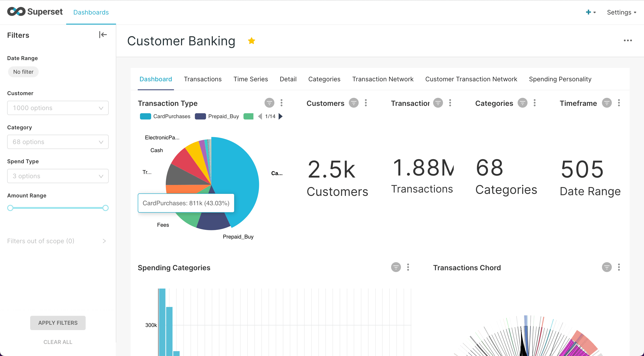This screenshot has width=644, height=356.
Task: Toggle CardPurchases legend series visibility
Action: 165,116
